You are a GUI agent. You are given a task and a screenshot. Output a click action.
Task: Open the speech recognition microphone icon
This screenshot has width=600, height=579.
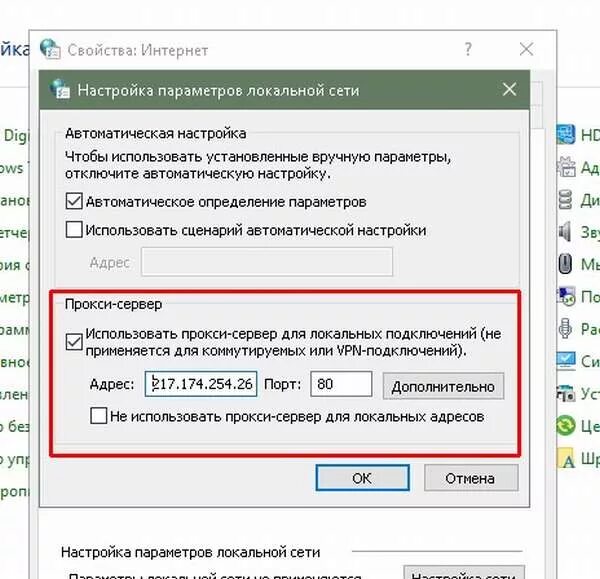(x=565, y=328)
